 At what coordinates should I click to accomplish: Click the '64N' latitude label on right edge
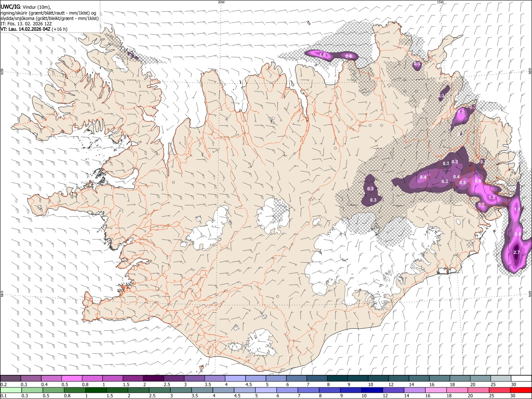(530, 293)
